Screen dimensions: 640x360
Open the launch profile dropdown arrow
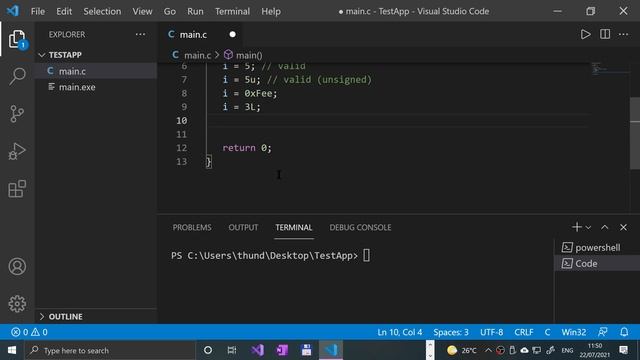pos(588,227)
